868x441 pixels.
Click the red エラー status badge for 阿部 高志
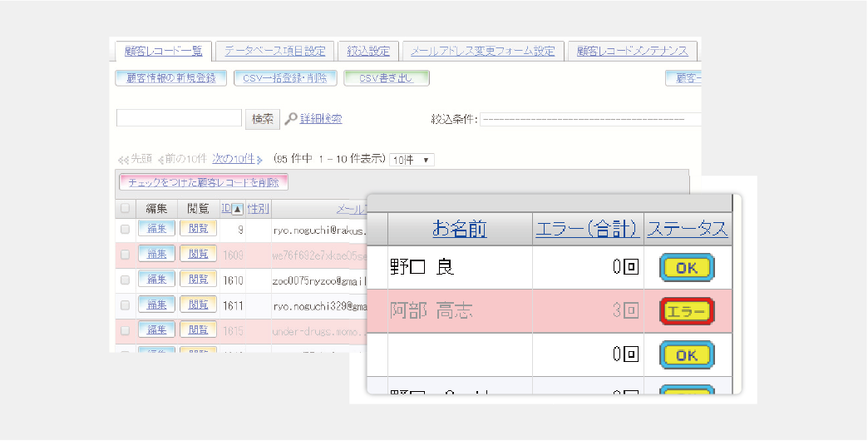click(686, 311)
